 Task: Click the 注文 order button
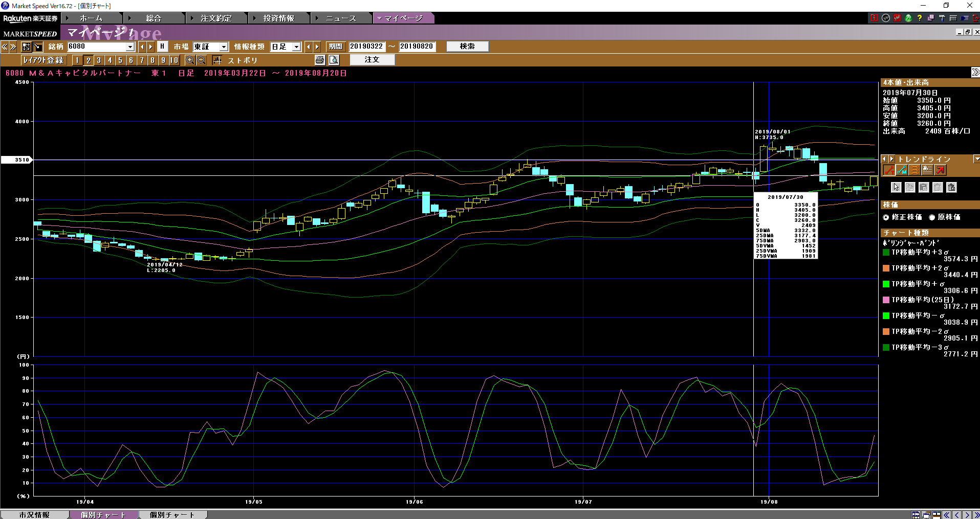pos(372,60)
